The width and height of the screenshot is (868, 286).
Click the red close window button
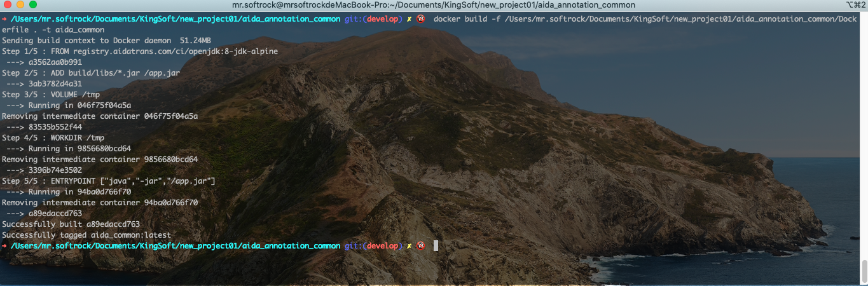(x=8, y=5)
